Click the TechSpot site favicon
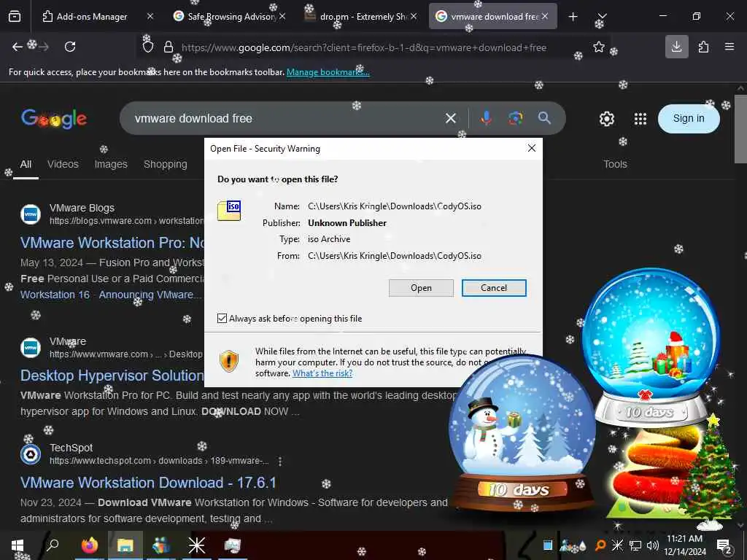 (31, 454)
